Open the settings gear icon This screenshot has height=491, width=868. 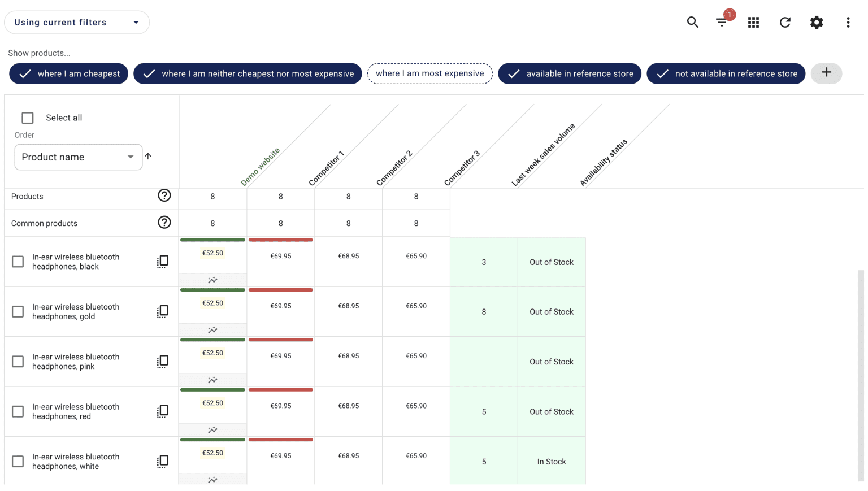click(x=817, y=22)
